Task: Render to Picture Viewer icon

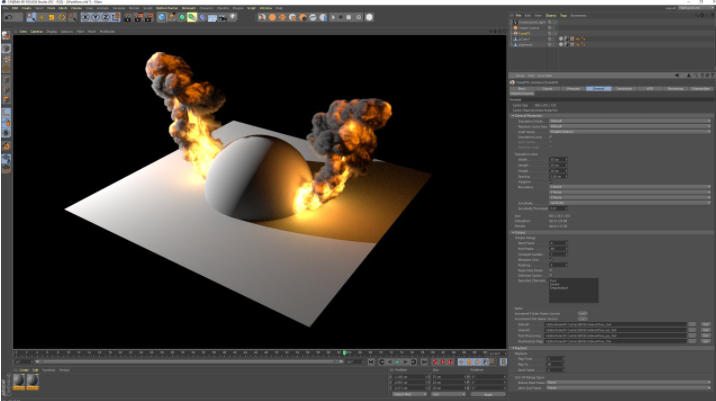Action: point(138,17)
